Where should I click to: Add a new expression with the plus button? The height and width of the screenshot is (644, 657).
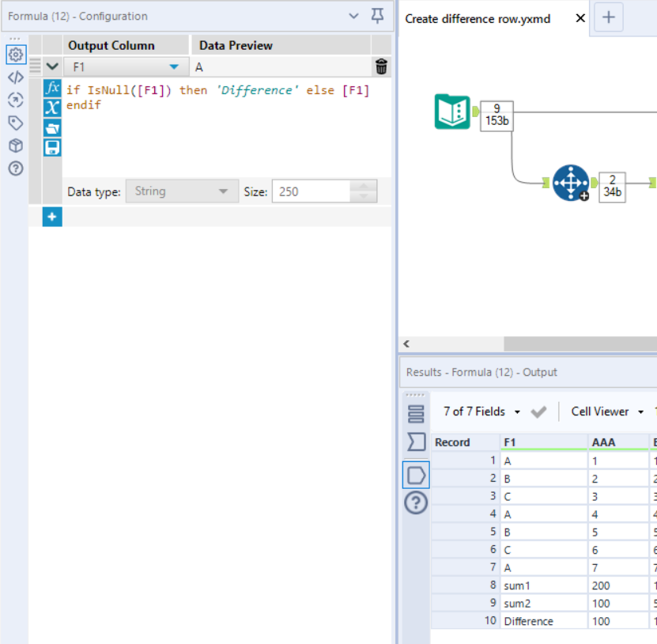(51, 217)
